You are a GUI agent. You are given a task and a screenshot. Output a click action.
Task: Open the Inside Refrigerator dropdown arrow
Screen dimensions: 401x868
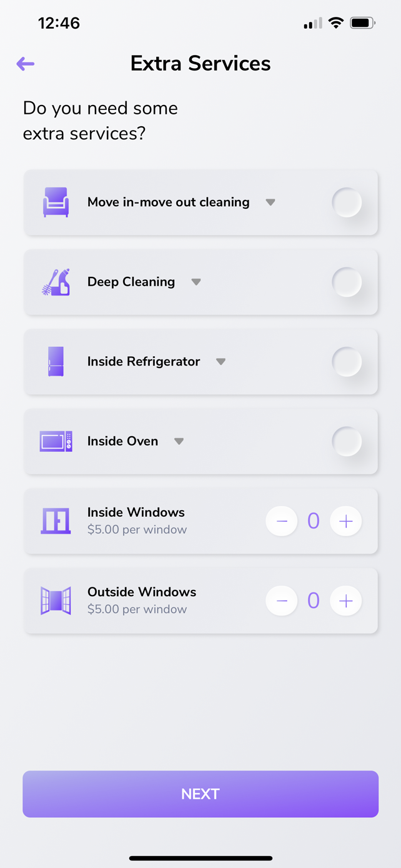pos(220,362)
